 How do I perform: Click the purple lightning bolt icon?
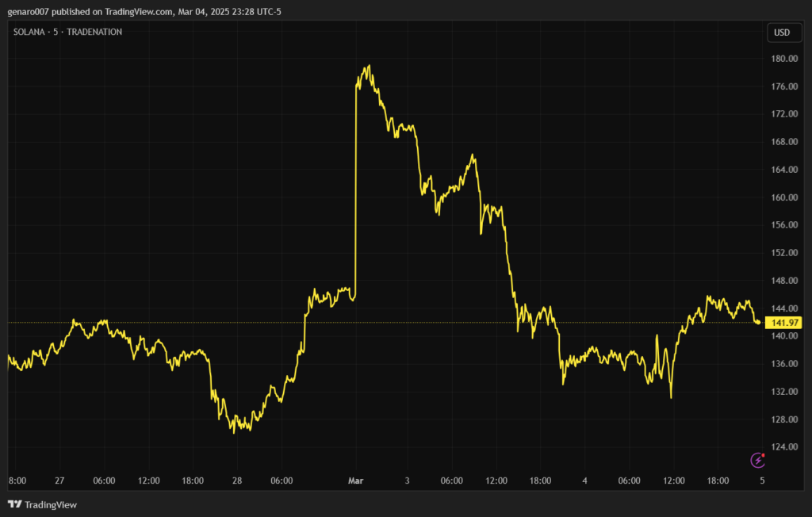point(758,460)
